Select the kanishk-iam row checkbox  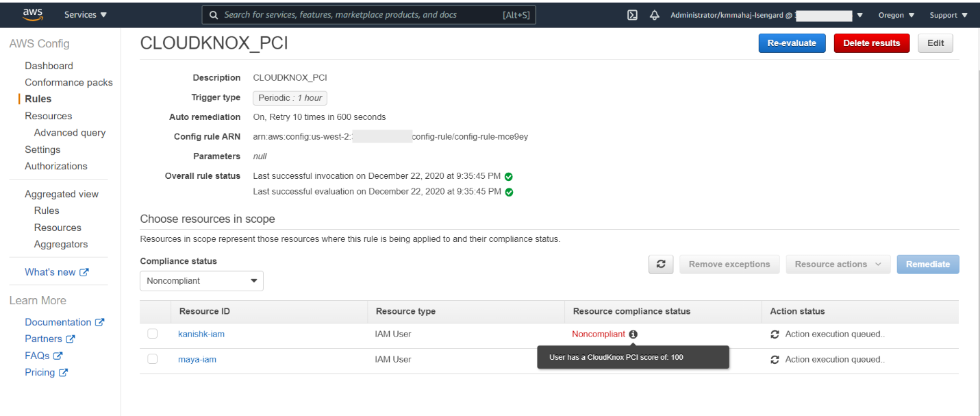point(152,334)
